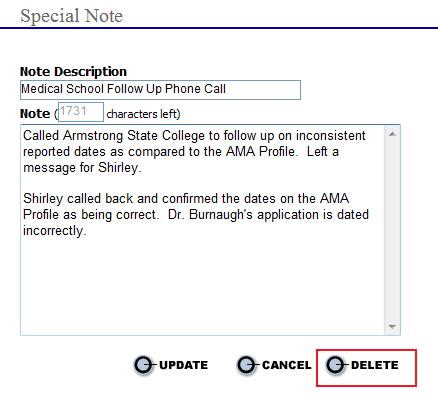The height and width of the screenshot is (402, 438).
Task: Place cursor on 'incorrectly.' in the note
Action: pos(55,231)
